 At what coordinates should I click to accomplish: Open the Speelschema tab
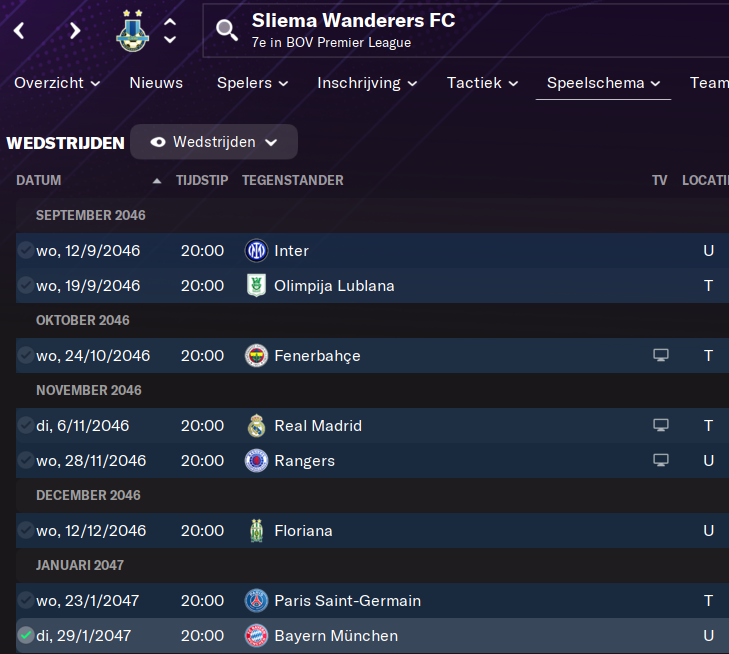pos(603,83)
